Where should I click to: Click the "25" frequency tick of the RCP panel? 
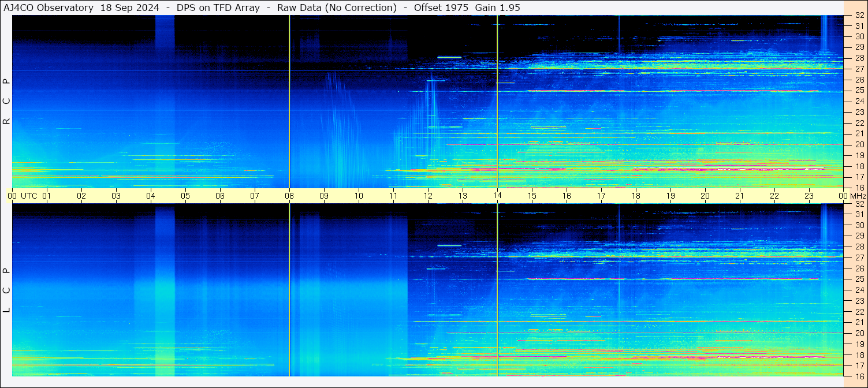tap(859, 91)
